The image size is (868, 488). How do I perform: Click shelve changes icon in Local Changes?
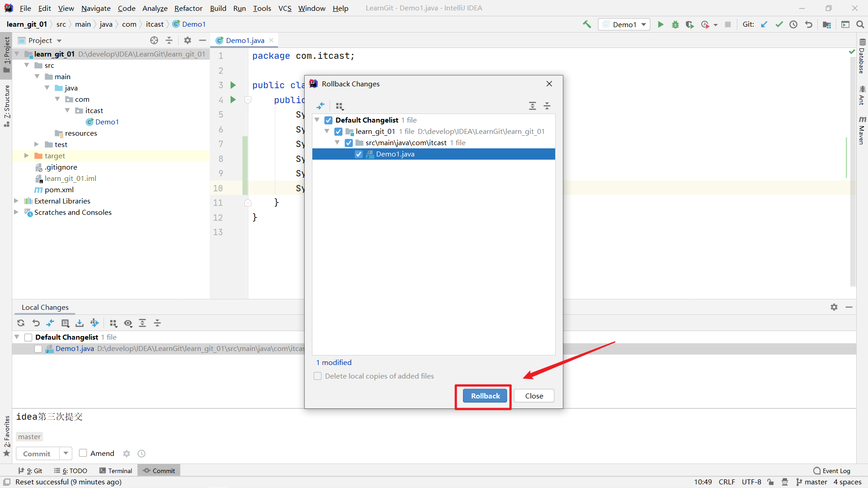tap(80, 323)
